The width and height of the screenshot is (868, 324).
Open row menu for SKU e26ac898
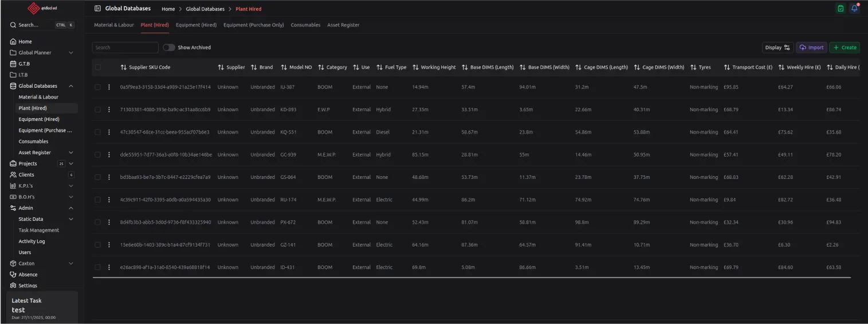coord(109,267)
